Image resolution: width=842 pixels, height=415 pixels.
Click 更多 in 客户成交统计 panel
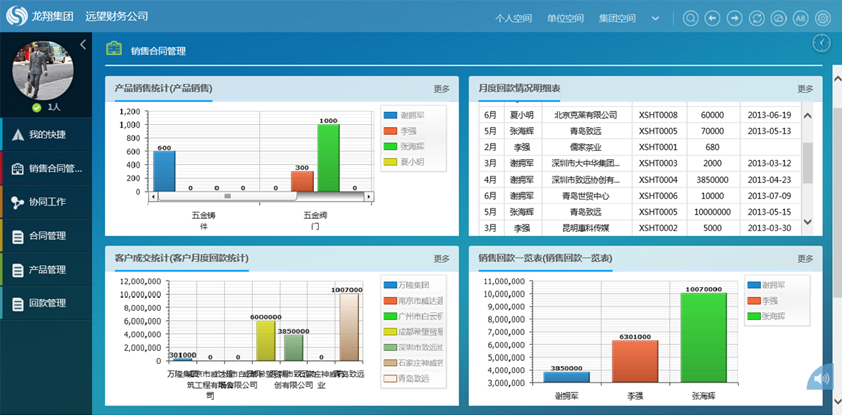click(x=441, y=259)
